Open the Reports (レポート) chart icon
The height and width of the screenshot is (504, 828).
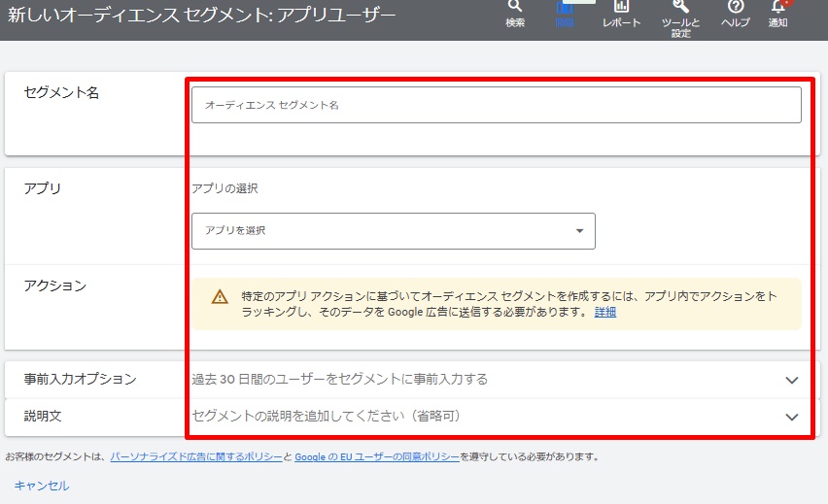pos(621,8)
